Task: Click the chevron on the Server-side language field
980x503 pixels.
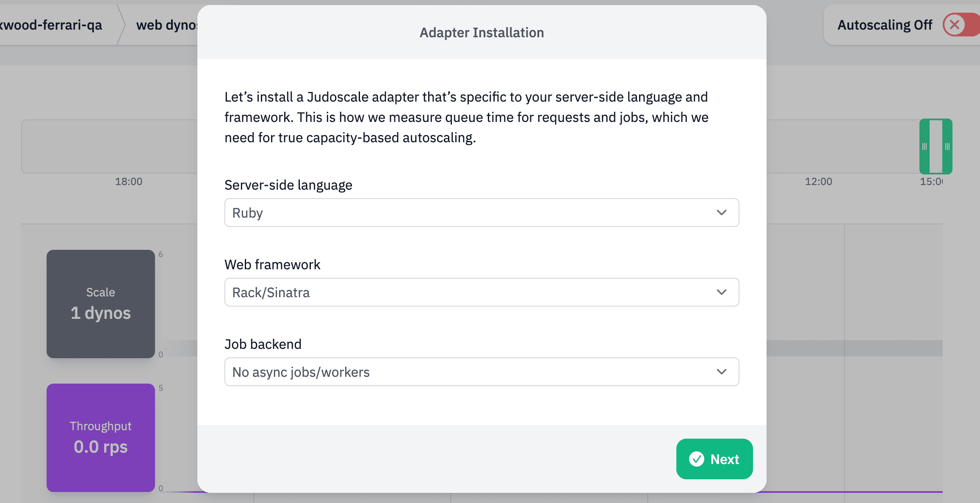Action: [x=721, y=213]
